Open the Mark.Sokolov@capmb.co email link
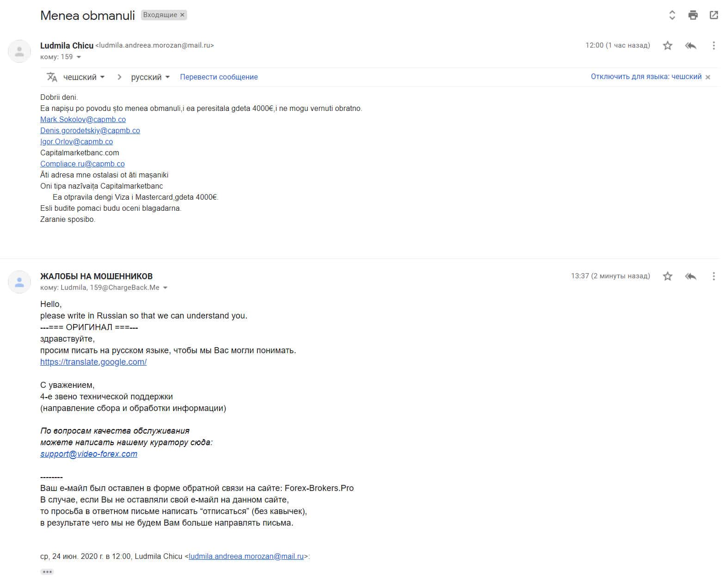Image resolution: width=728 pixels, height=582 pixels. [83, 119]
